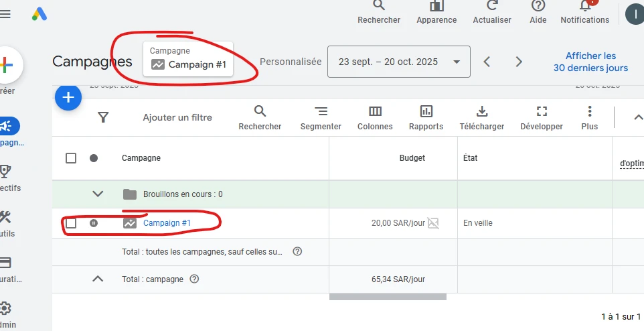Click Afficher les 30 derniers jours

coord(590,62)
